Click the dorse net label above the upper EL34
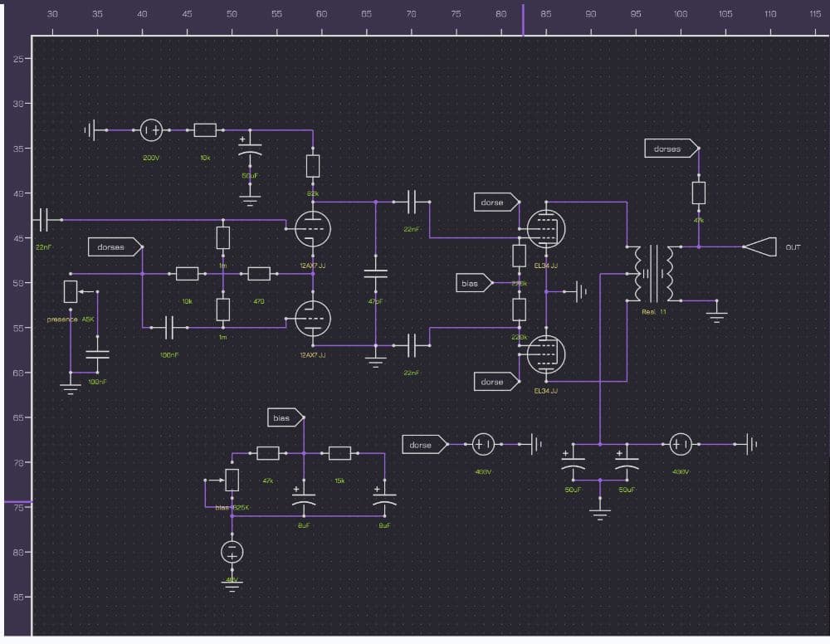This screenshot has width=830, height=644. pyautogui.click(x=496, y=202)
